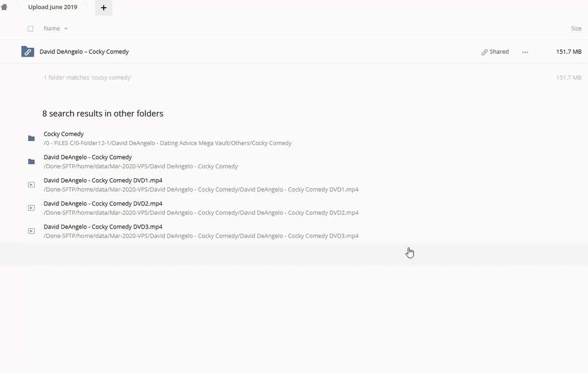Go to the Home root folder icon
Viewport: 588px width, 373px height.
pyautogui.click(x=4, y=7)
